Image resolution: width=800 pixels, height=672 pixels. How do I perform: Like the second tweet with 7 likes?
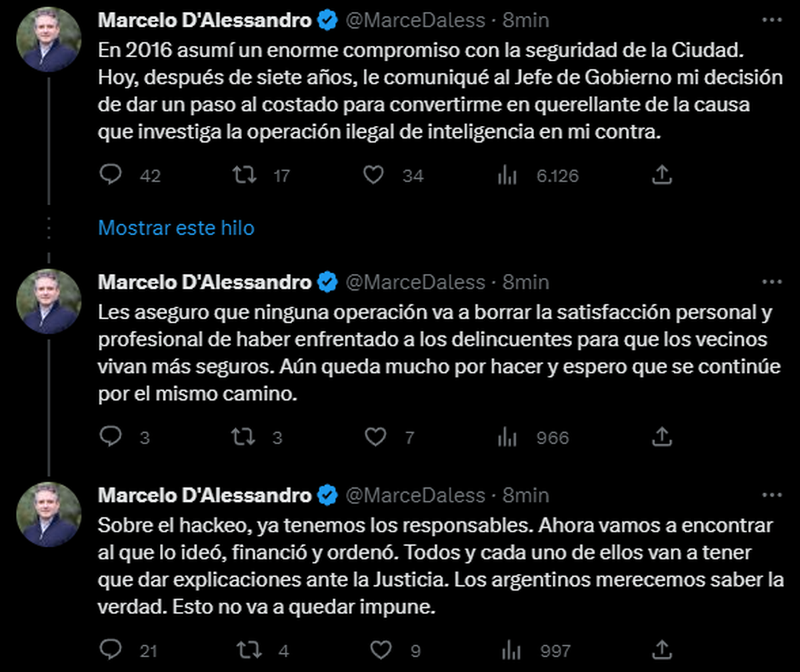click(x=376, y=437)
